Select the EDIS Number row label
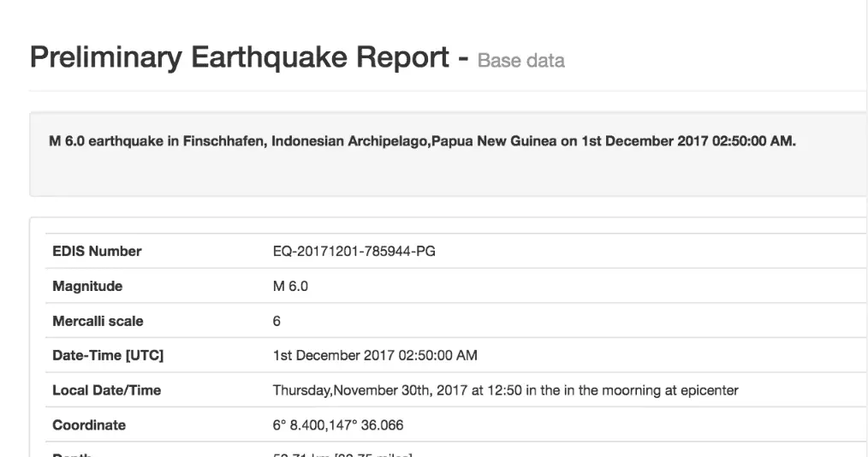Viewport: 868px width, 457px height. (x=97, y=251)
